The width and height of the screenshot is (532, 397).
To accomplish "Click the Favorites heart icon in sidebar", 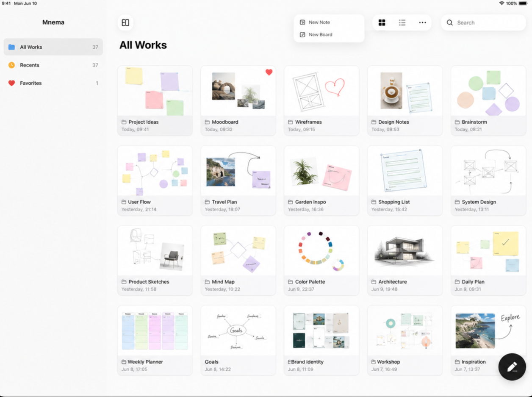I will [x=11, y=83].
